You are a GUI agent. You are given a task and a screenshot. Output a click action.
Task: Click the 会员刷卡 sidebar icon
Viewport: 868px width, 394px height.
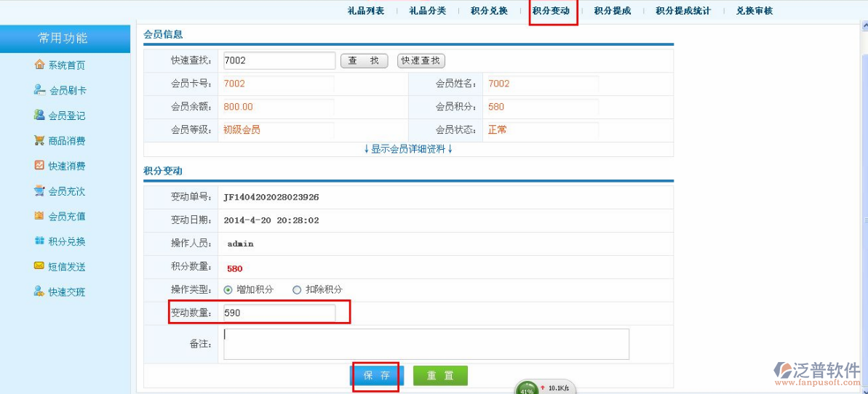[39, 90]
